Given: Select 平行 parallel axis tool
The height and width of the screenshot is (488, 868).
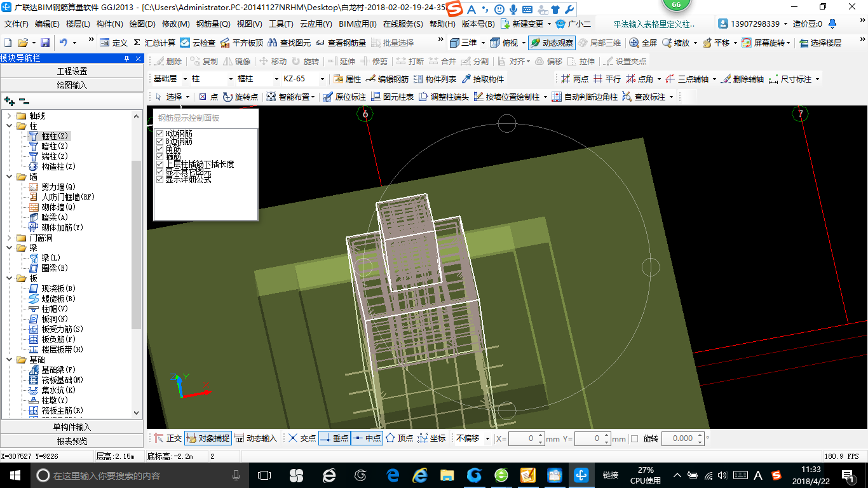Looking at the screenshot, I should [x=607, y=79].
